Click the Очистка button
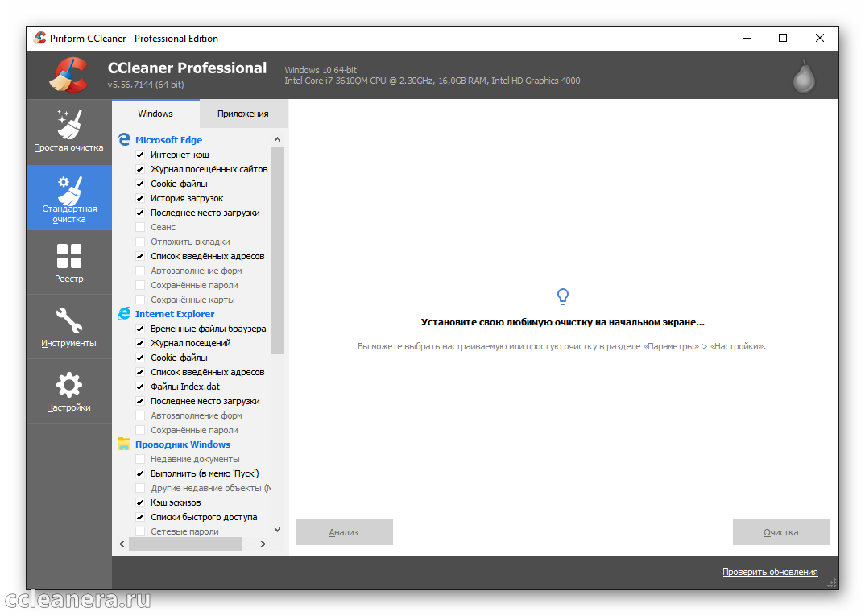Viewport: 865px width, 616px height. pyautogui.click(x=781, y=532)
